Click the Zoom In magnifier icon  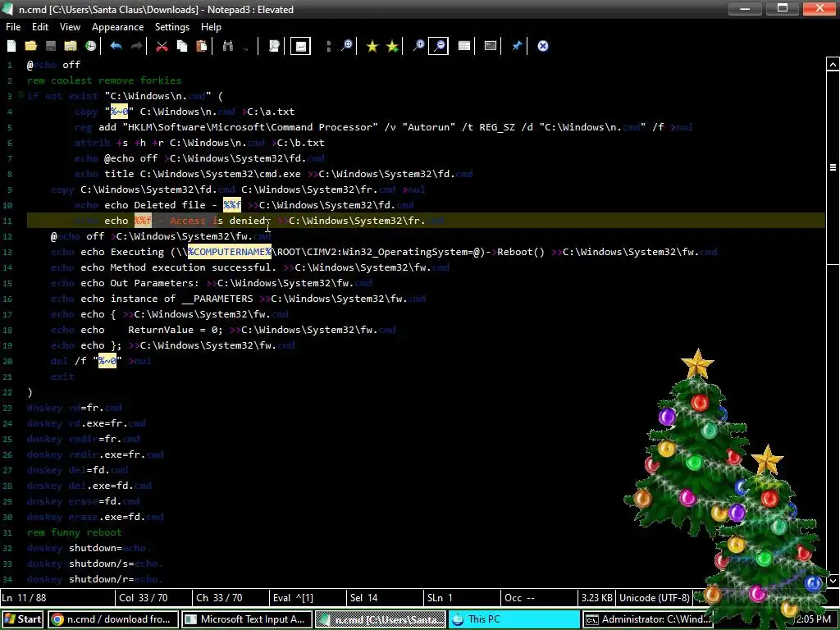click(x=418, y=46)
